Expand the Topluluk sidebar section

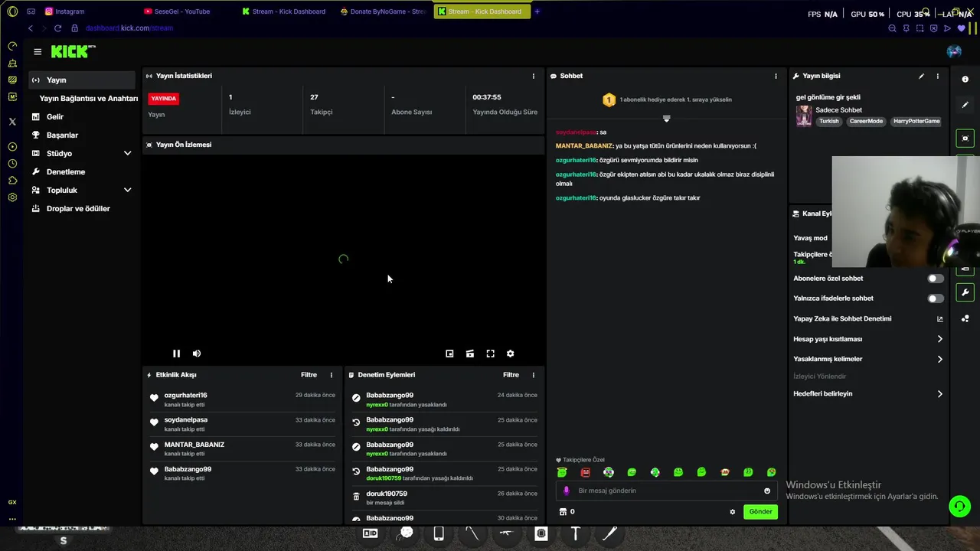[127, 190]
